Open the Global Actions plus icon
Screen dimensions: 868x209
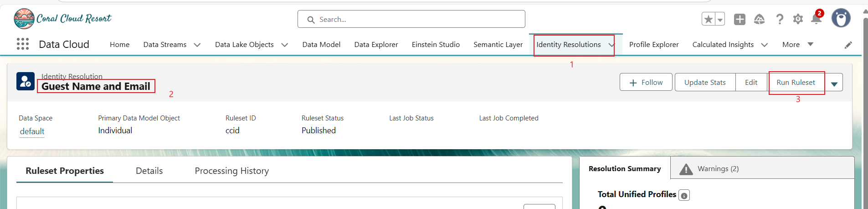740,19
